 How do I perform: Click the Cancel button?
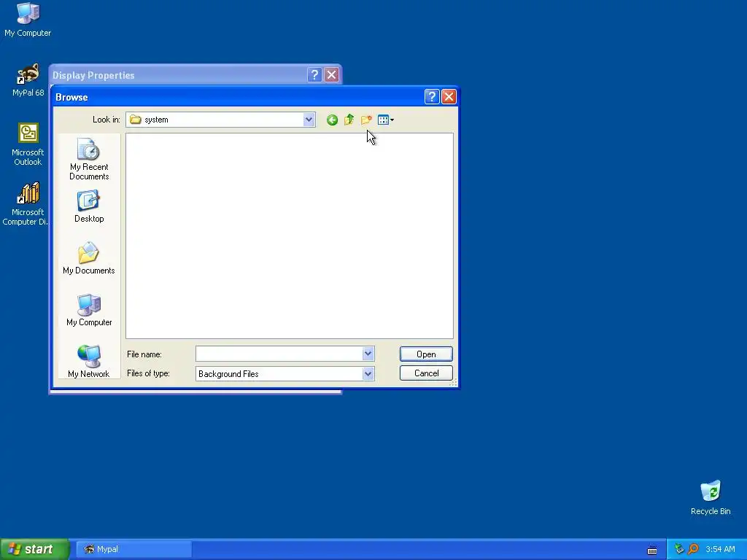point(426,373)
